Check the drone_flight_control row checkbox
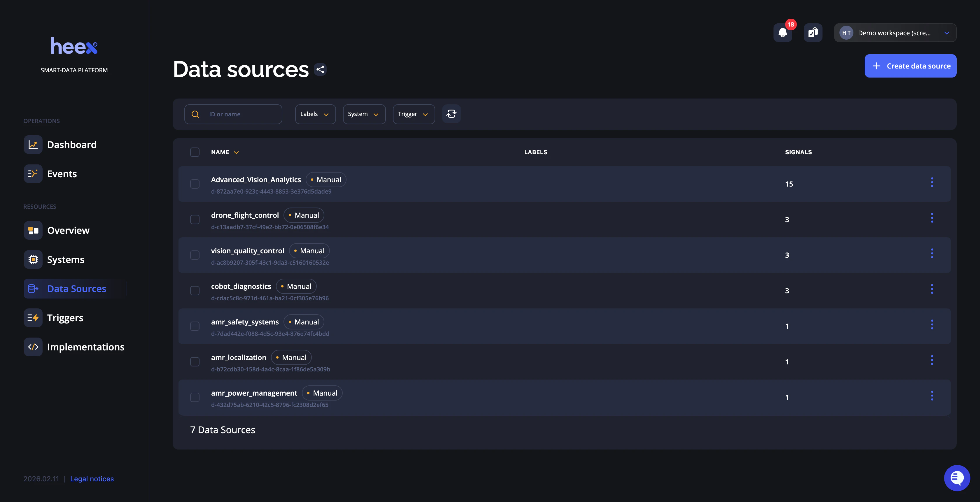Viewport: 980px width, 502px height. (195, 220)
